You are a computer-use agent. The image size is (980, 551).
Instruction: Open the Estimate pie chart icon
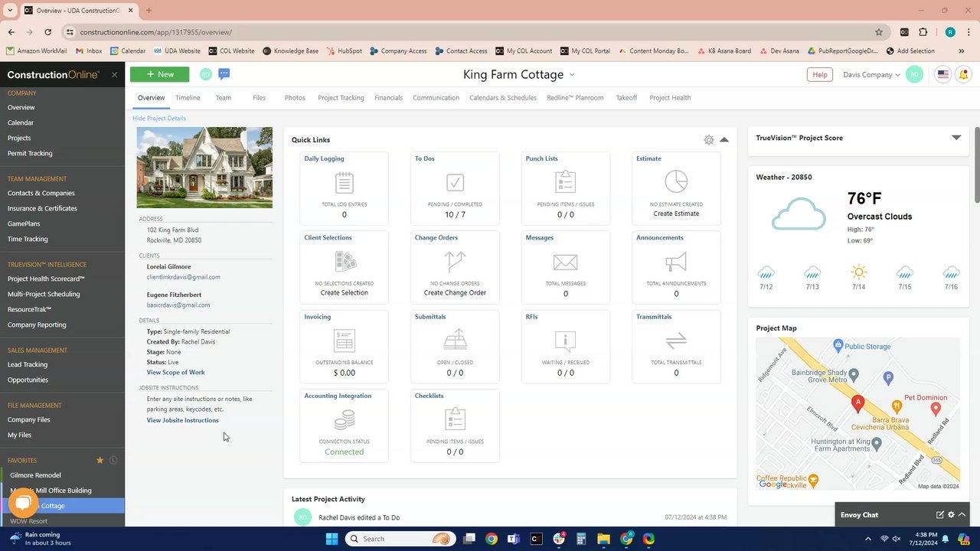(x=676, y=181)
